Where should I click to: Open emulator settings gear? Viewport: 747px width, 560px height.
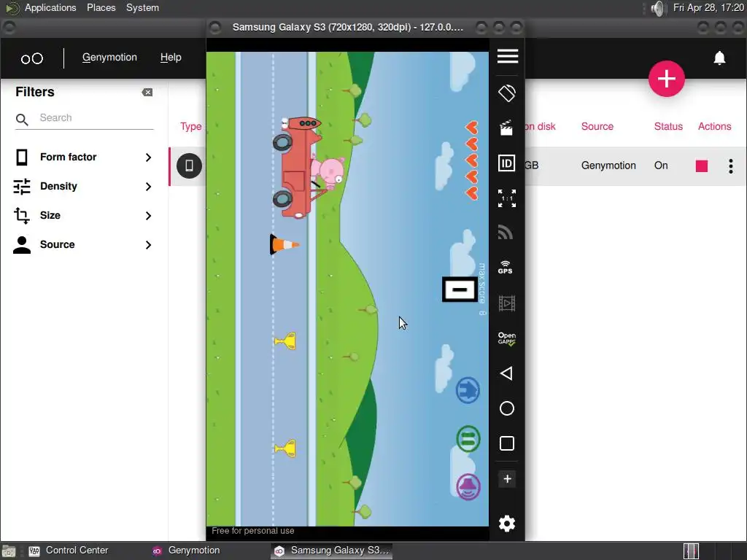tap(507, 524)
